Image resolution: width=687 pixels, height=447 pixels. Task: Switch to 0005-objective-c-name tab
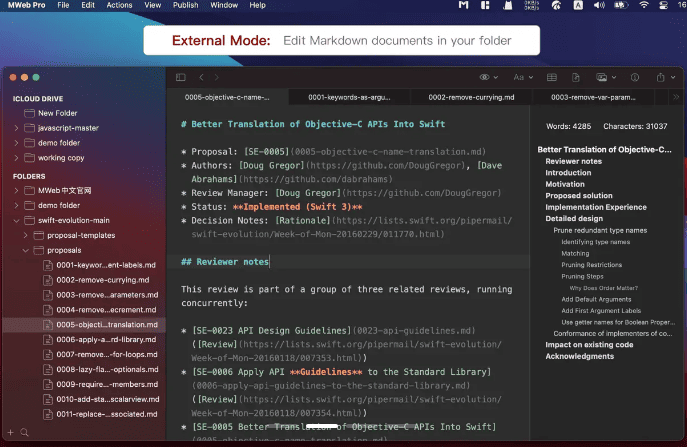pos(227,97)
